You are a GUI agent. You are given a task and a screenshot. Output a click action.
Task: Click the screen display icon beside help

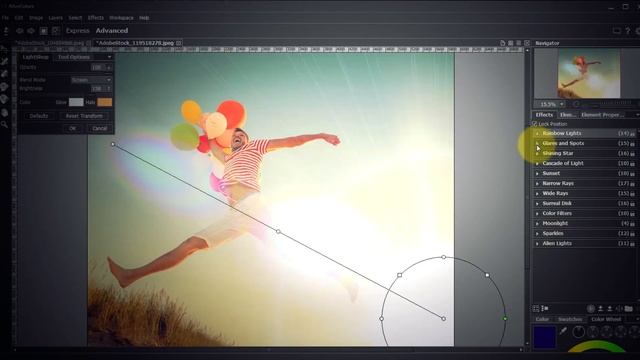617,31
